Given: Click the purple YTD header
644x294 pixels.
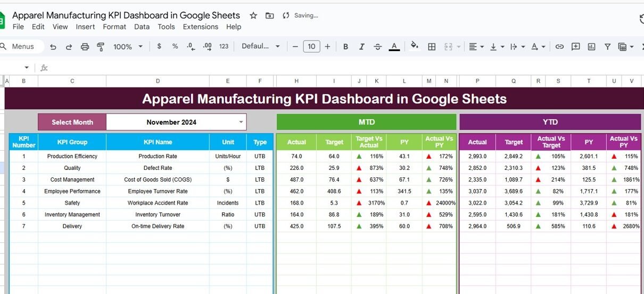Looking at the screenshot, I should (550, 122).
